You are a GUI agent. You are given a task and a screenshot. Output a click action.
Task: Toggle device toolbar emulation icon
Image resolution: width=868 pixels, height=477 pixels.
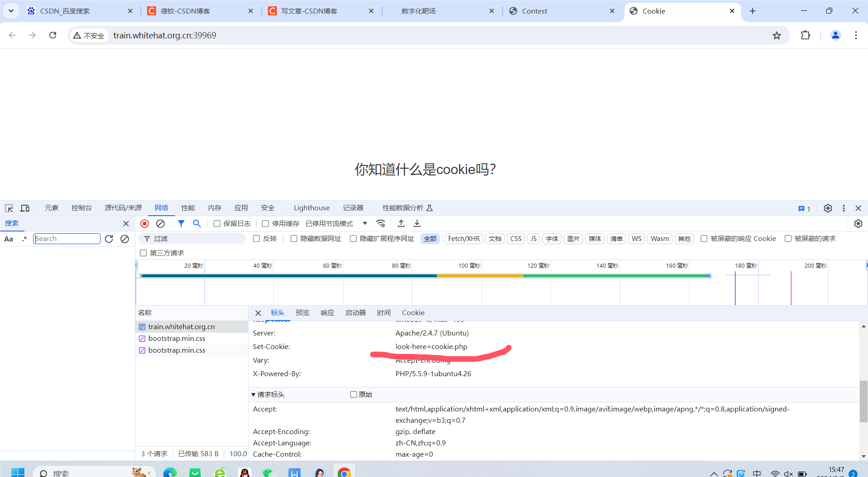click(x=25, y=208)
